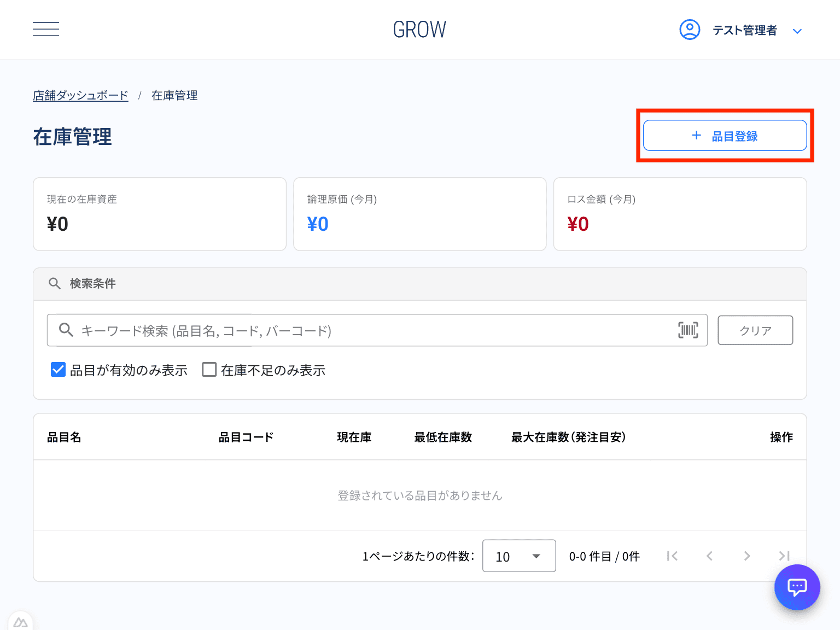The height and width of the screenshot is (630, 840).
Task: Click the magnifier icon in 検索条件 header
Action: tap(55, 284)
